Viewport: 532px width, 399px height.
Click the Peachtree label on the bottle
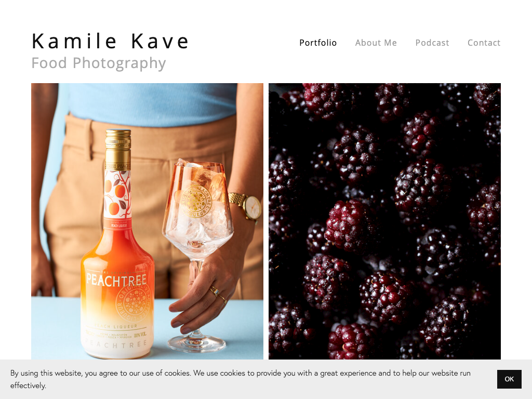pos(116,280)
